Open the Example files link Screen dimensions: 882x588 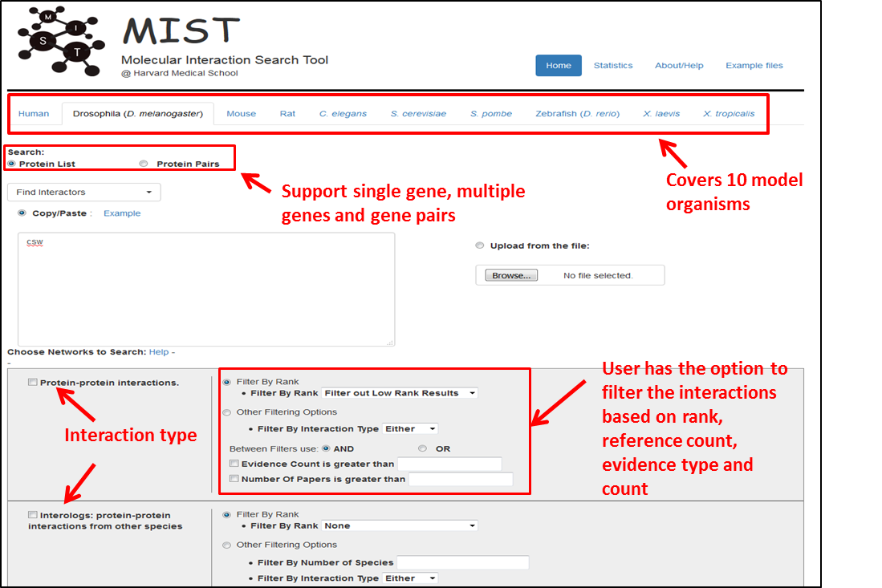click(x=754, y=66)
